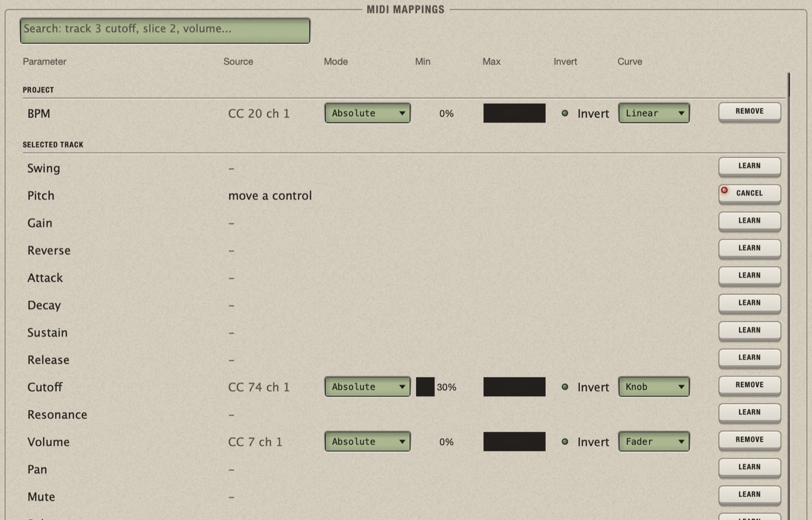Start MIDI learn for Release
This screenshot has width=812, height=520.
pos(750,358)
